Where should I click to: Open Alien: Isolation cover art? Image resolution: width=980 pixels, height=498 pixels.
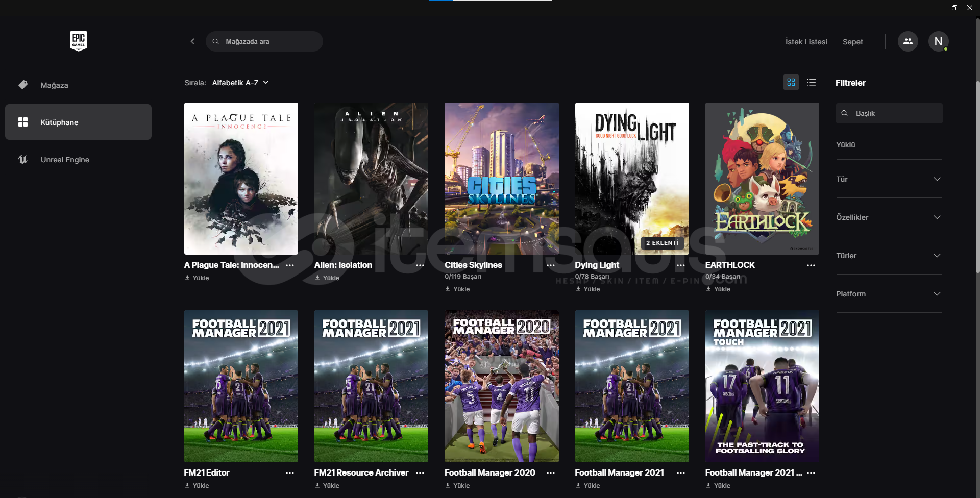point(371,179)
